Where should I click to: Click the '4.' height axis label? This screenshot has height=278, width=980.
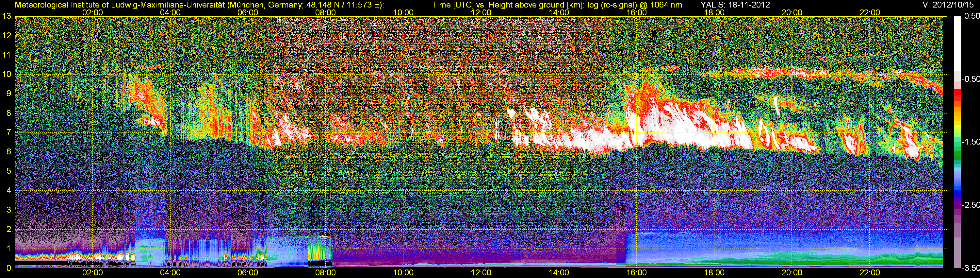coord(9,190)
